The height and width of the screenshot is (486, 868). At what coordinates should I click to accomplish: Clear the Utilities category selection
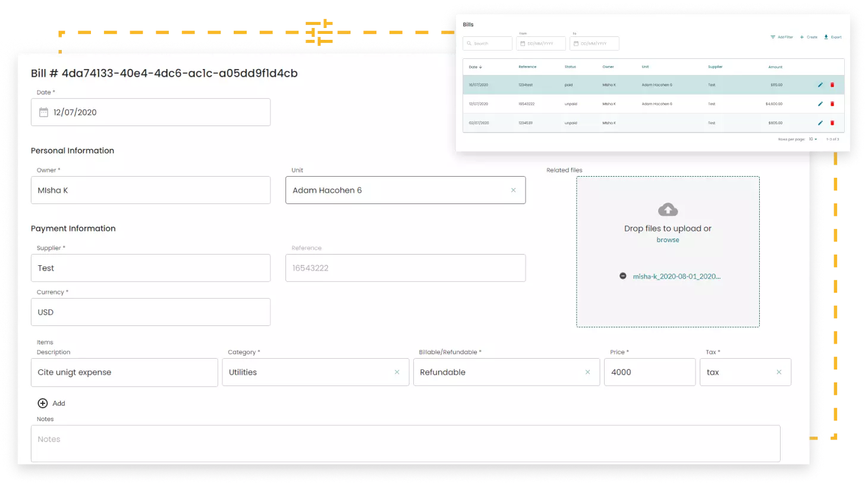[397, 372]
